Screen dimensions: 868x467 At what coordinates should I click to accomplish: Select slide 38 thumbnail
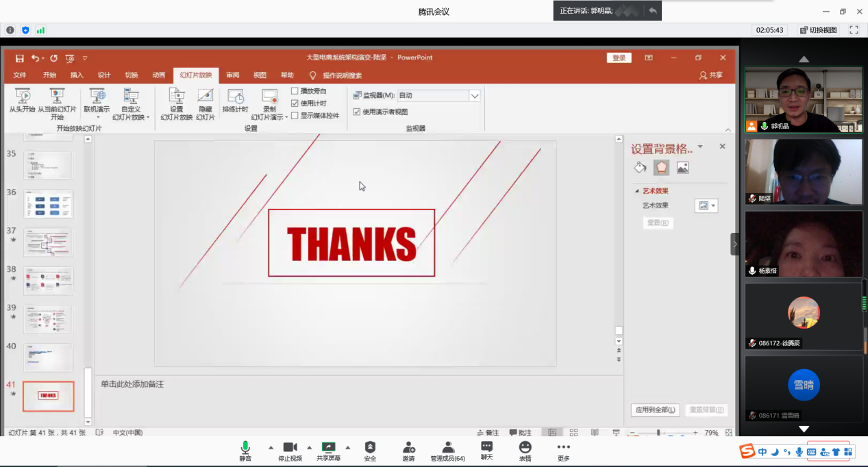point(48,281)
